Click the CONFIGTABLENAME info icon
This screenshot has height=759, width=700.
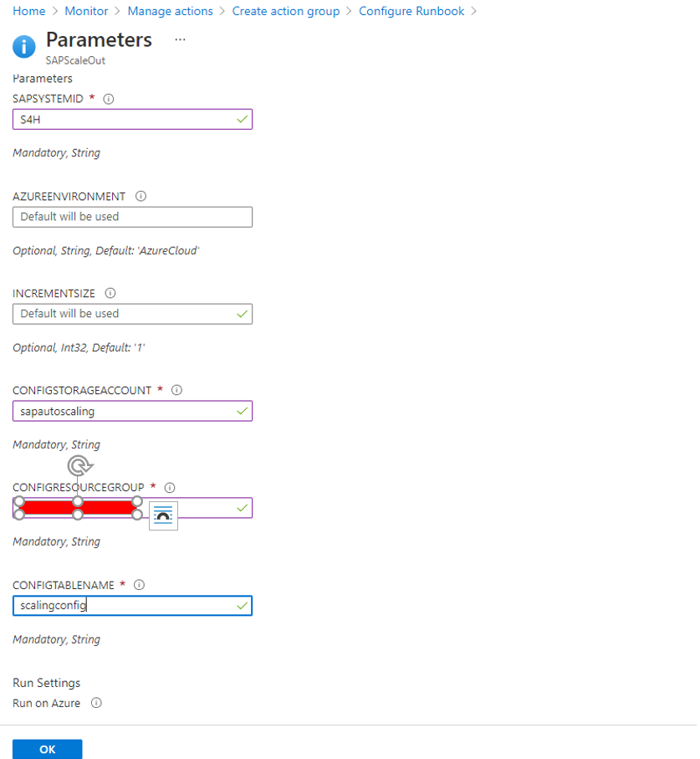[140, 585]
